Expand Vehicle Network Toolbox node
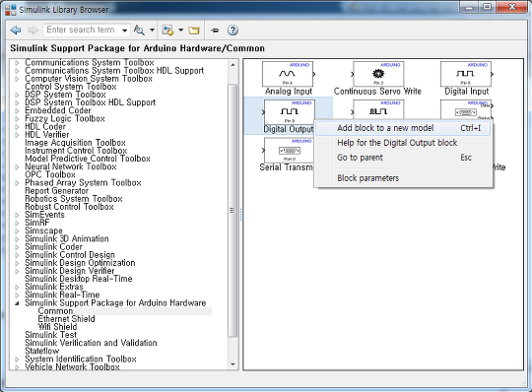 pyautogui.click(x=17, y=367)
